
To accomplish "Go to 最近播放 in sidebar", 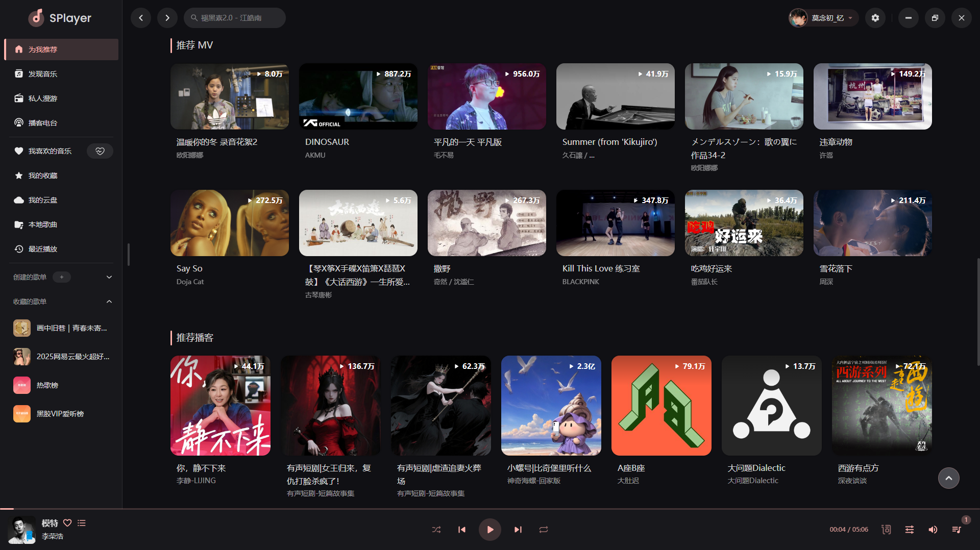I will (x=43, y=249).
